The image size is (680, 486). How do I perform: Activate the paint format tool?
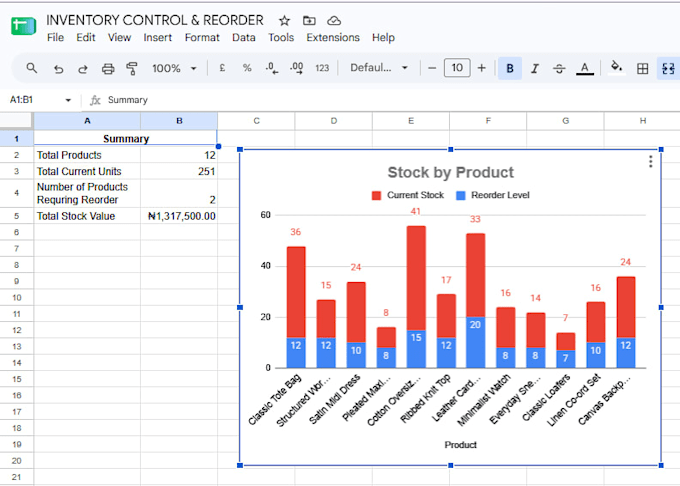pos(132,68)
